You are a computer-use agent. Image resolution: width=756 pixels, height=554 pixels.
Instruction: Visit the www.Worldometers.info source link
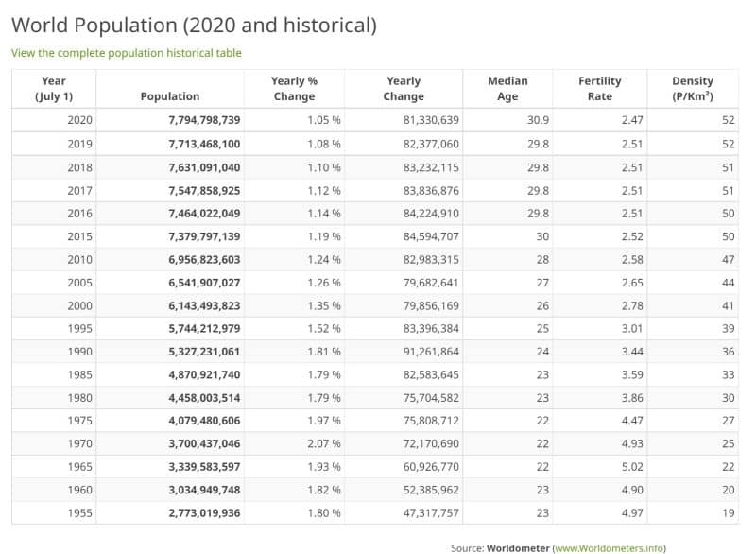(609, 548)
